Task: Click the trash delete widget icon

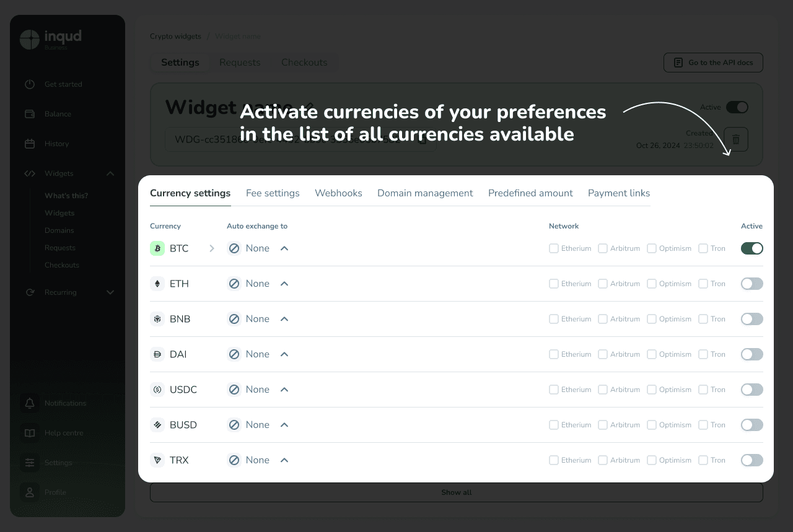Action: (736, 139)
